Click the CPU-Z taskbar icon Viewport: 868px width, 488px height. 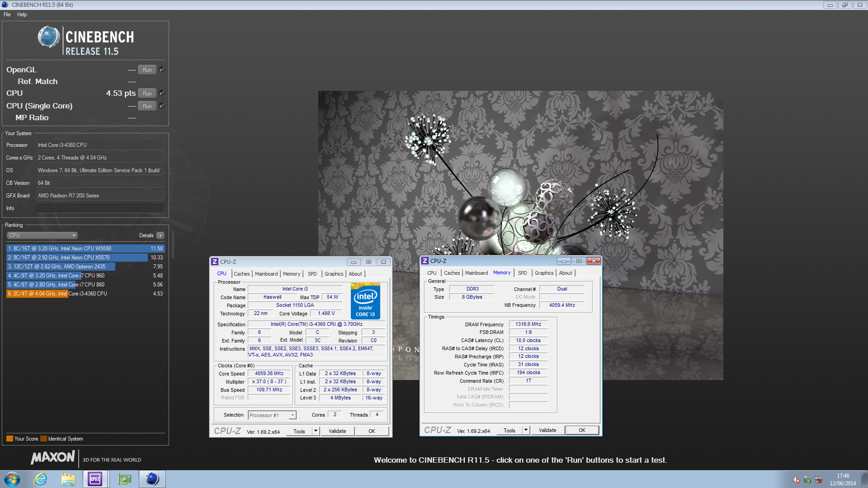pyautogui.click(x=95, y=479)
